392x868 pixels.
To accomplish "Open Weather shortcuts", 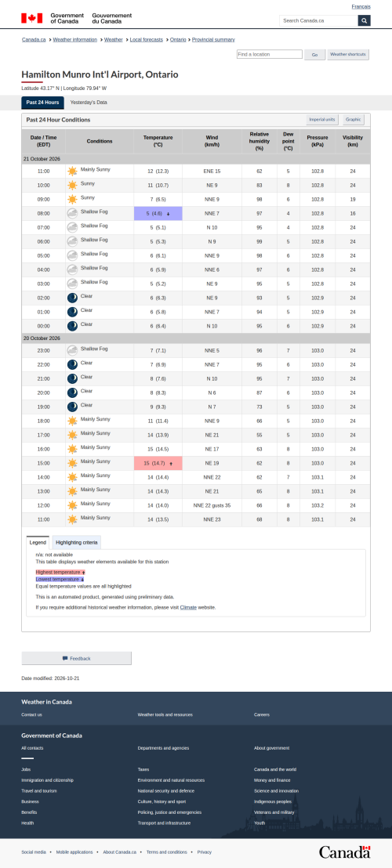I will click(348, 55).
